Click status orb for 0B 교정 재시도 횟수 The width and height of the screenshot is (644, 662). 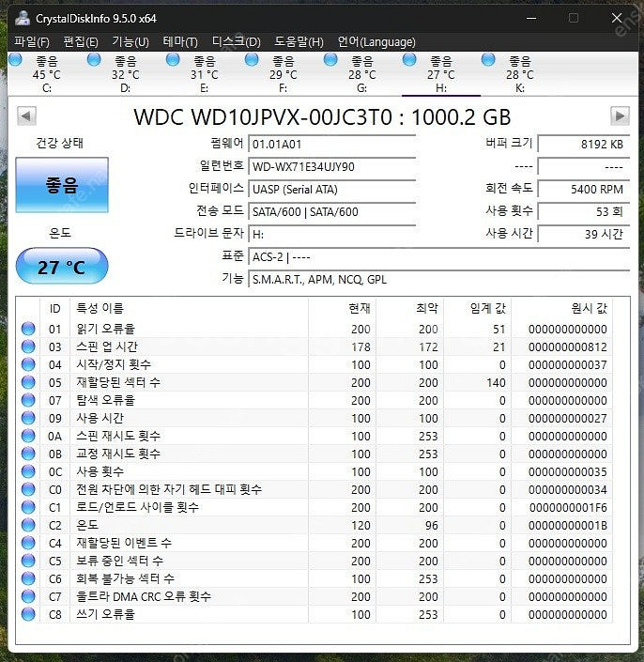[28, 454]
